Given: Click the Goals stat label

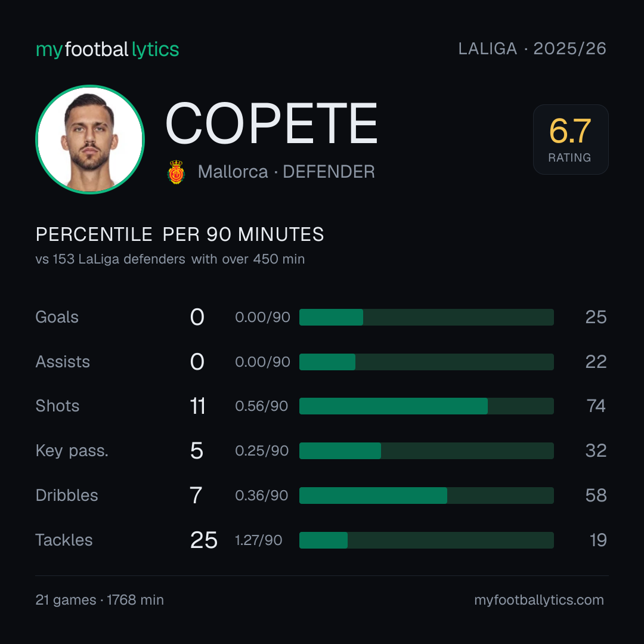Looking at the screenshot, I should [57, 317].
